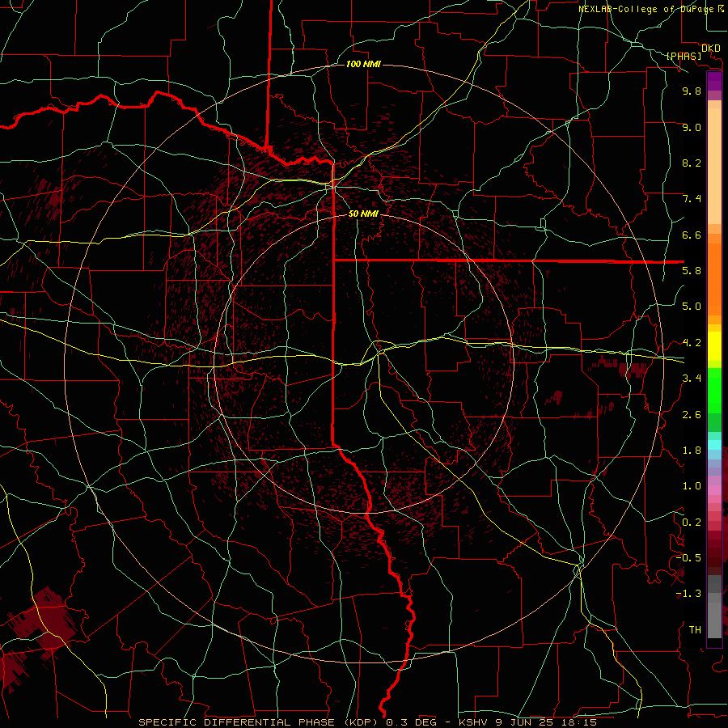The image size is (728, 728).
Task: Click the 4.2 legend value
Action: tap(692, 343)
